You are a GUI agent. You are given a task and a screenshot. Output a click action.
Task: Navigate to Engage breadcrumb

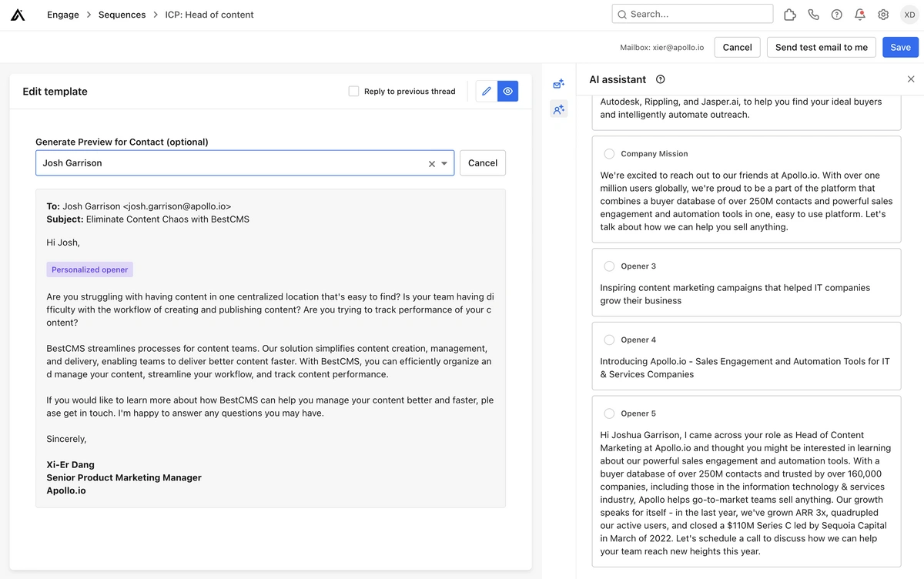click(63, 15)
